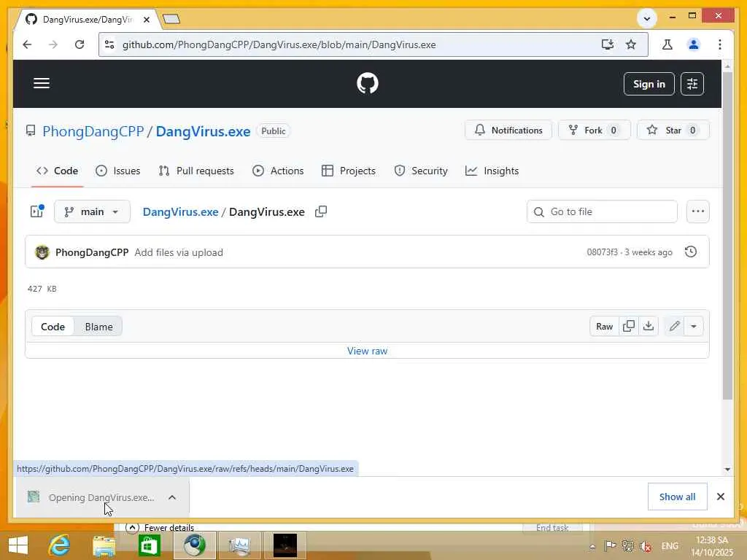747x560 pixels.
Task: Select the Blame view toggle
Action: coord(98,327)
